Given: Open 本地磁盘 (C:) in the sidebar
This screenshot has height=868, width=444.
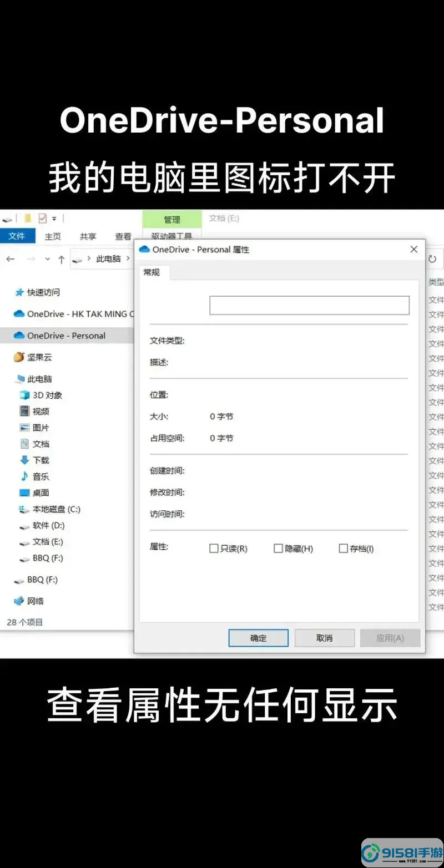Looking at the screenshot, I should [x=50, y=509].
